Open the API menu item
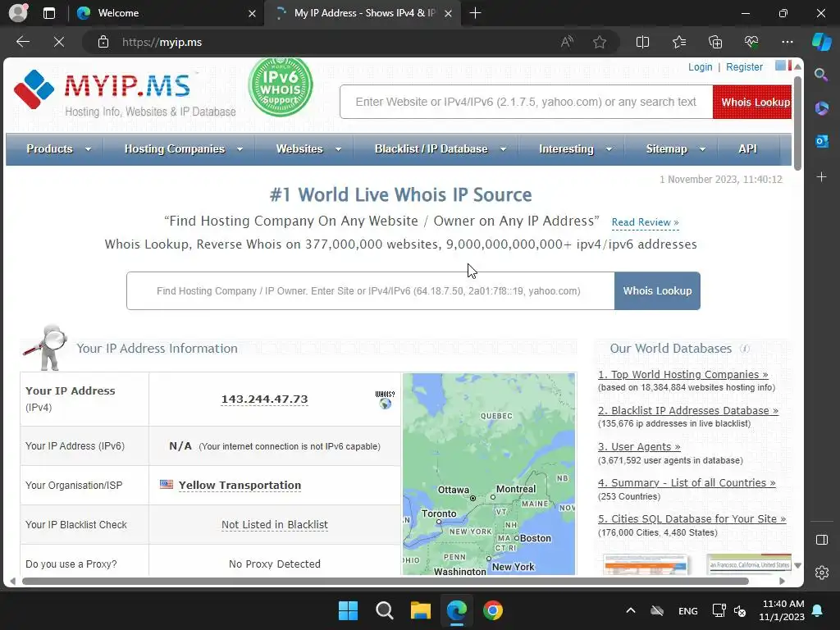 point(747,149)
